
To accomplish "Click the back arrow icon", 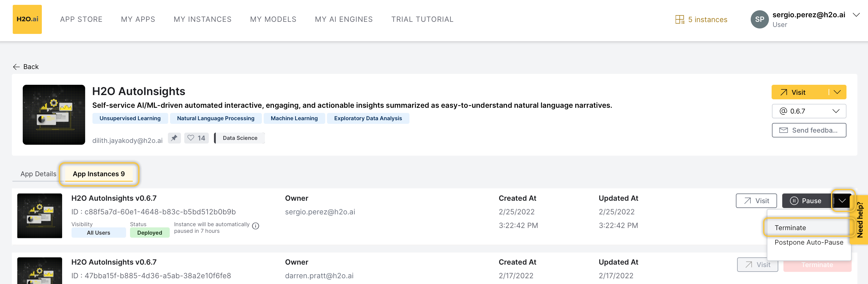I will pyautogui.click(x=16, y=67).
